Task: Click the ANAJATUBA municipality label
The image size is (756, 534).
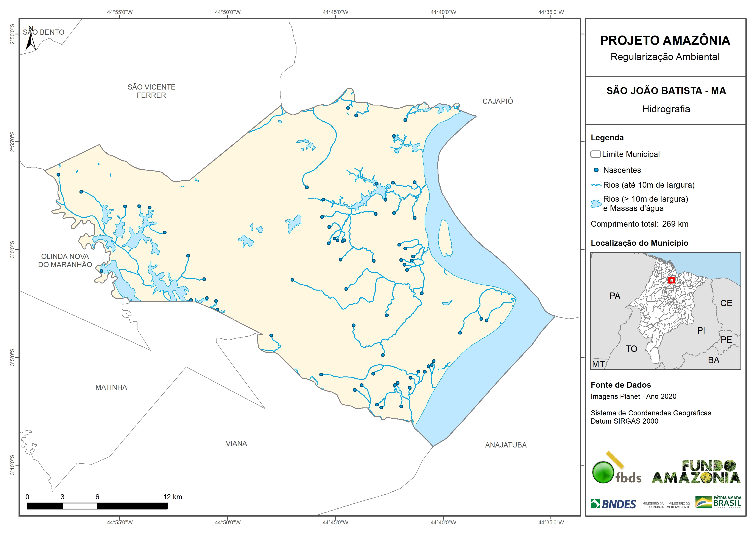Action: click(x=506, y=445)
